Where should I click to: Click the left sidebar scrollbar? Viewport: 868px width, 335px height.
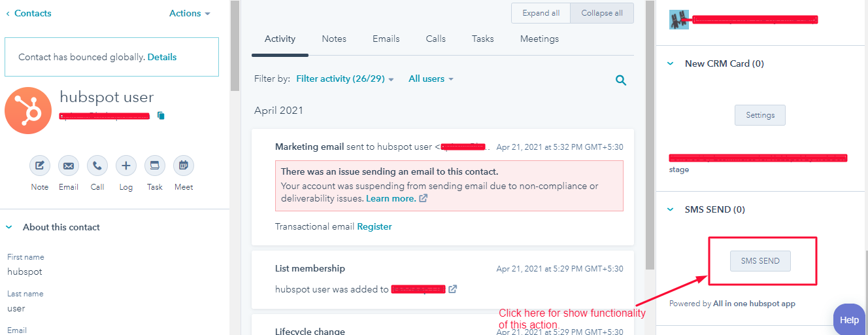click(x=235, y=46)
